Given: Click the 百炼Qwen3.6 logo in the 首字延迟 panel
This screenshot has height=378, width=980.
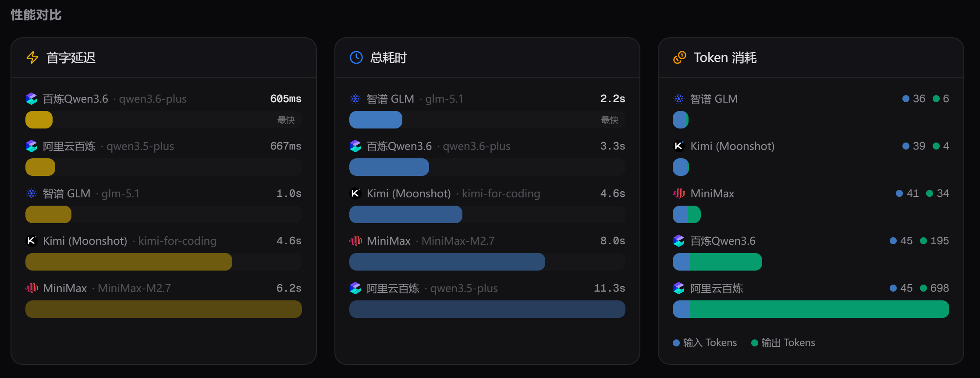Looking at the screenshot, I should (x=32, y=99).
